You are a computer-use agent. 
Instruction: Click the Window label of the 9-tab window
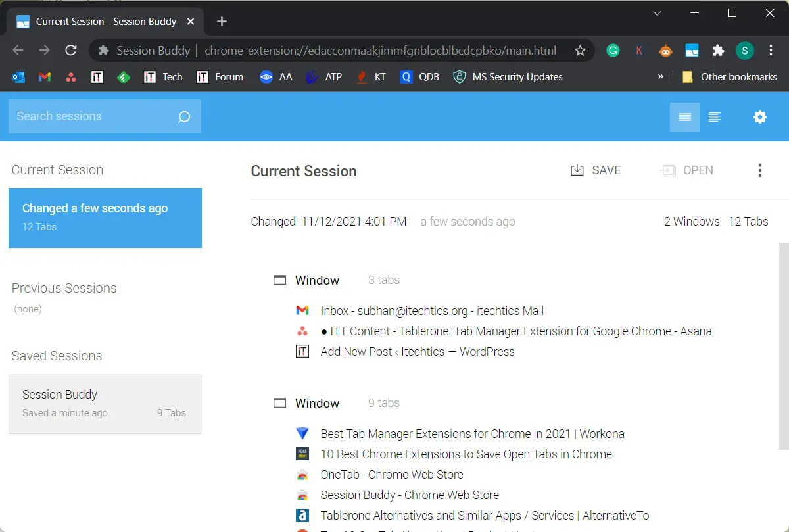tap(317, 404)
